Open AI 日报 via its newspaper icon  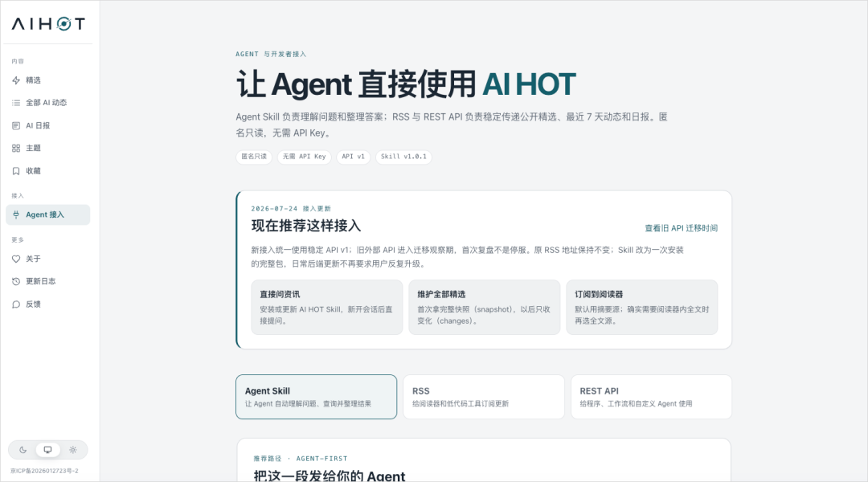pyautogui.click(x=16, y=125)
